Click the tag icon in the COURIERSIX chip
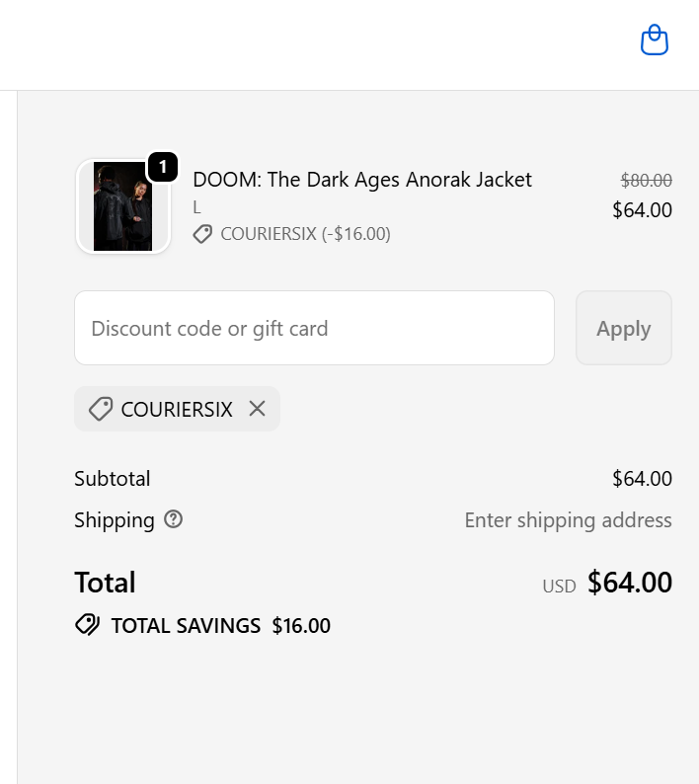 pos(100,409)
